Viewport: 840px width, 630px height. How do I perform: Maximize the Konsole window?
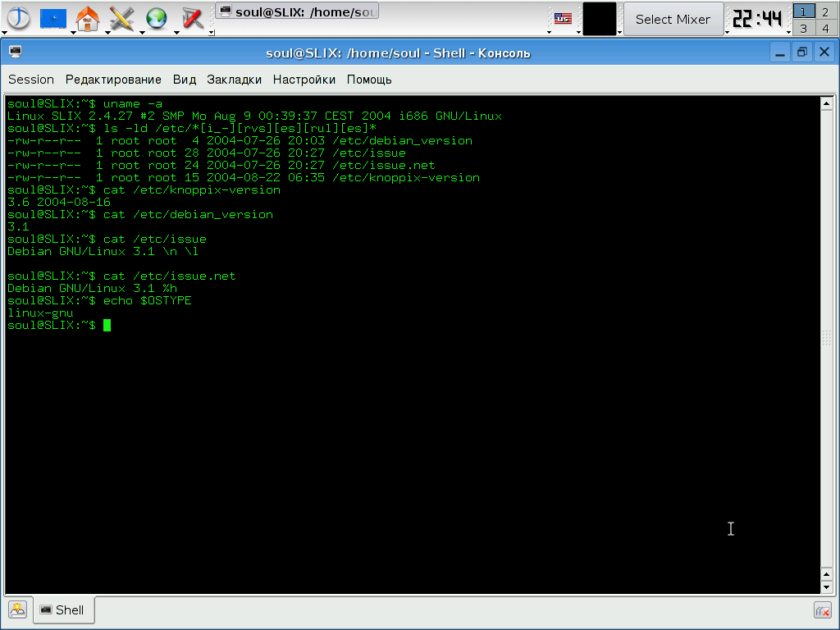click(802, 52)
